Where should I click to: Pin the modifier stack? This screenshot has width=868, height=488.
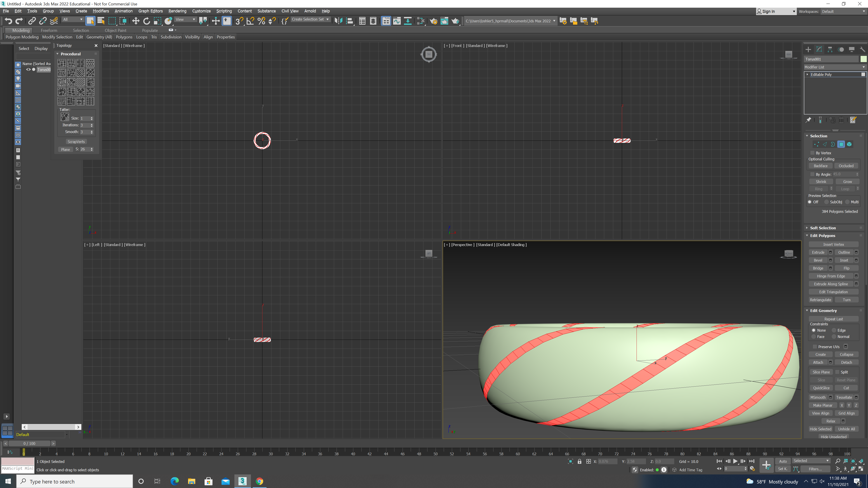pos(808,120)
